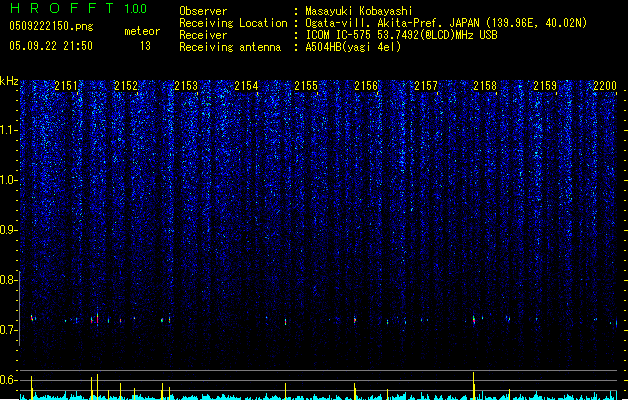Click the 2200 time marker
Viewport: 629px width, 400px height.
point(605,85)
